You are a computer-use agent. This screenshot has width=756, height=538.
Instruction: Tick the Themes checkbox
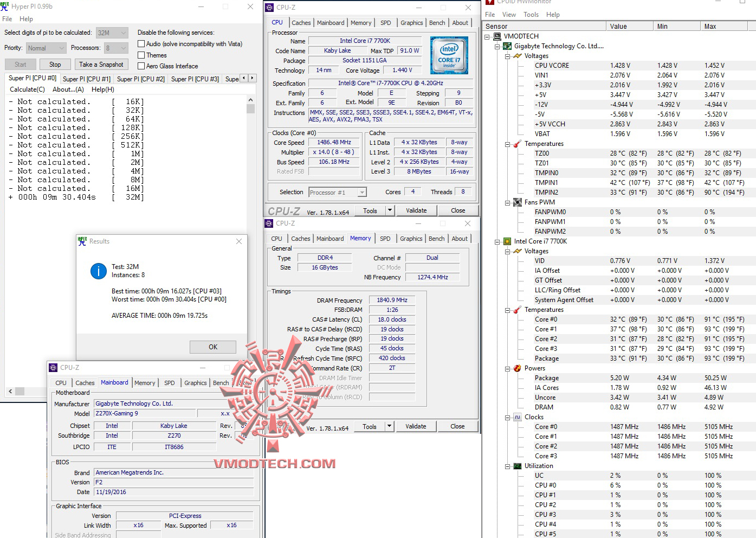click(141, 55)
